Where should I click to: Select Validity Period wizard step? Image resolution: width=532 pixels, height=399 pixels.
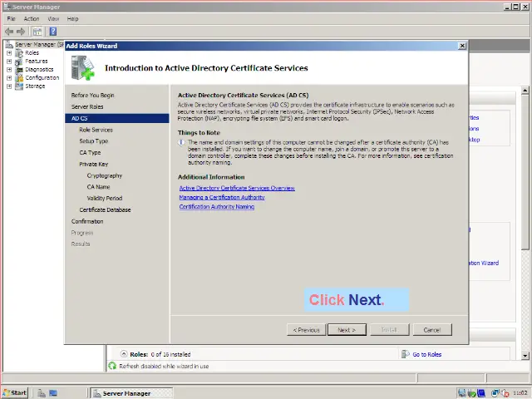(105, 198)
